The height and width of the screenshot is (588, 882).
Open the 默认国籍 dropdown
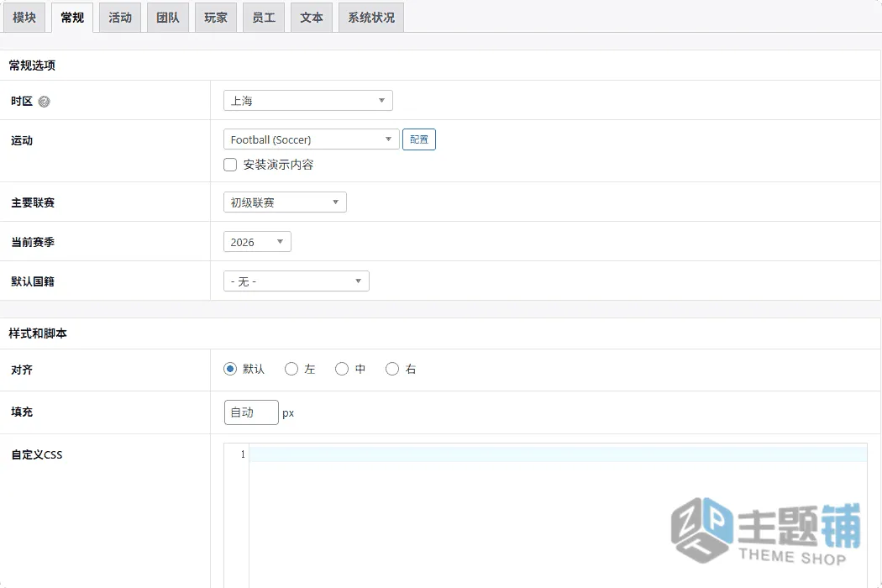[296, 281]
